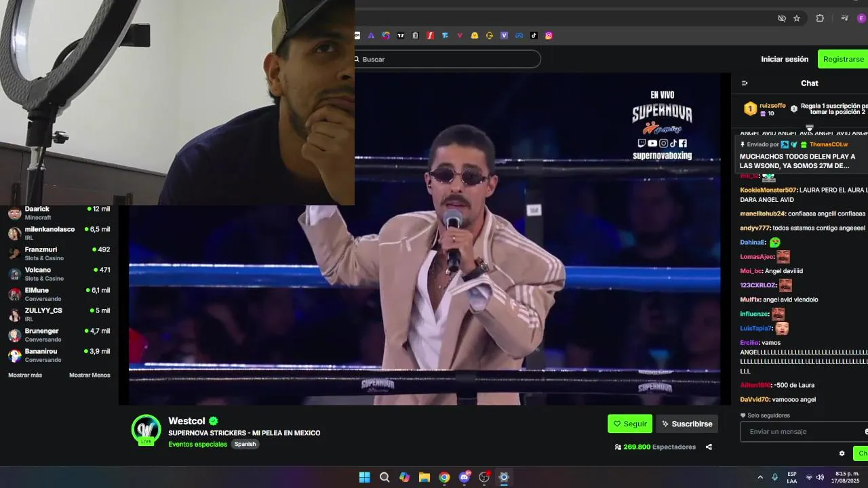Subscribe using the Suscribirse button
Viewport: 868px width, 488px height.
click(687, 424)
